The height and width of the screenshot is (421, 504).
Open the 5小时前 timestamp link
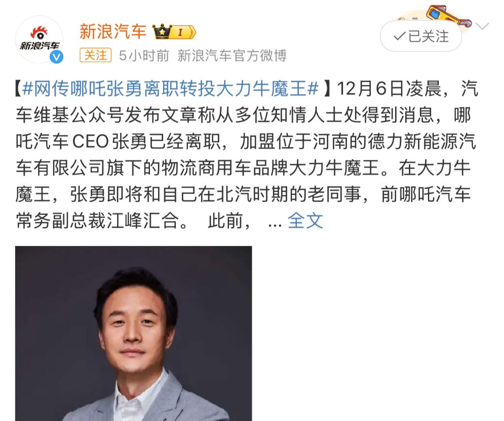pos(144,56)
